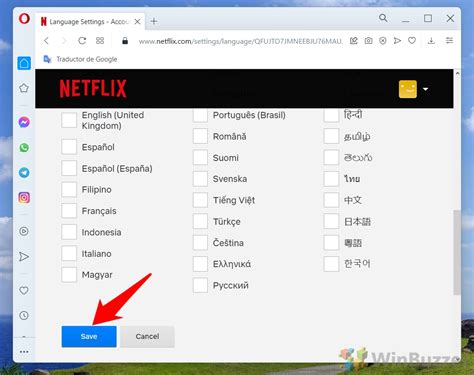Check the Türkçe checkbox

[x=200, y=222]
